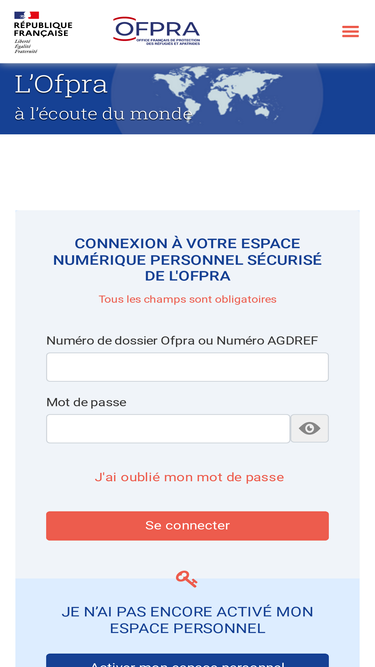The height and width of the screenshot is (667, 375).
Task: Focus the Mot de passe field
Action: pos(168,428)
